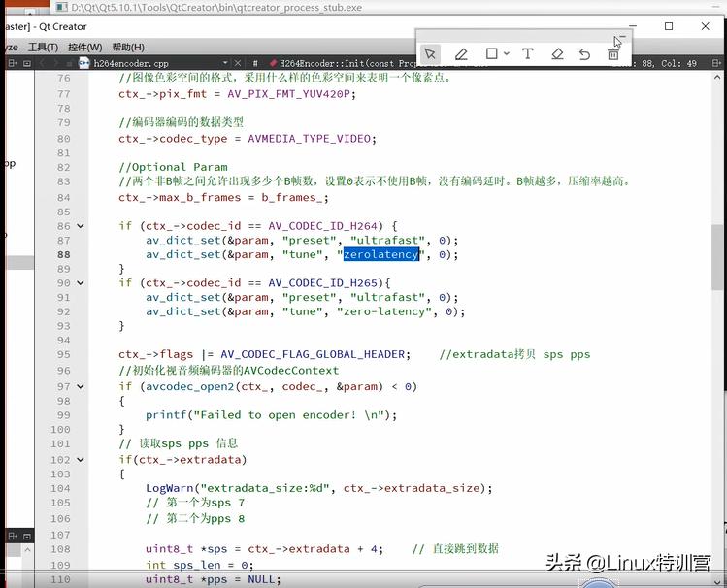This screenshot has height=588, width=727.
Task: Click "zero-latency" string on line 92
Action: (384, 311)
